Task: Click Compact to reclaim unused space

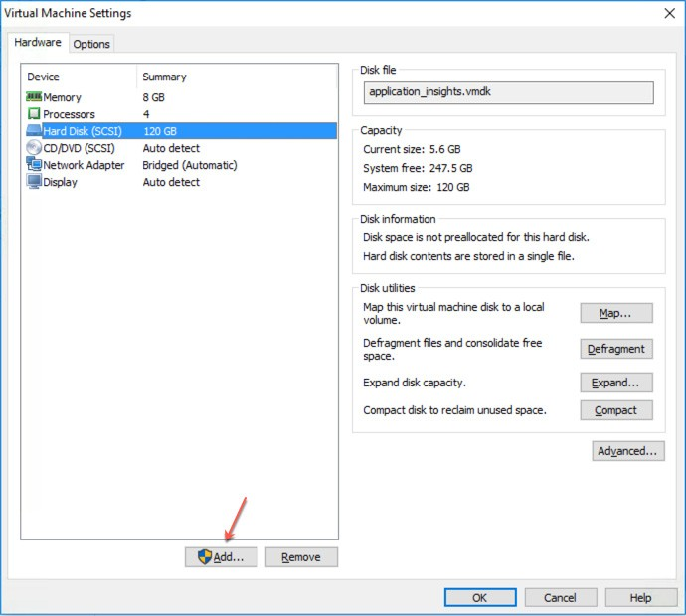Action: pyautogui.click(x=615, y=410)
